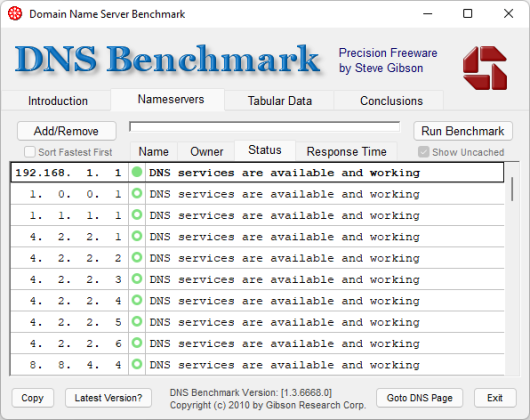
Task: Click the benchmark progress bar
Action: (x=265, y=127)
